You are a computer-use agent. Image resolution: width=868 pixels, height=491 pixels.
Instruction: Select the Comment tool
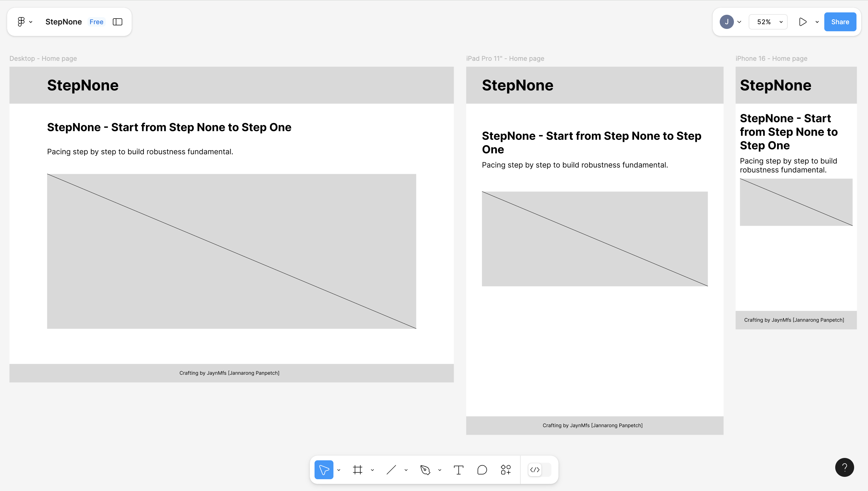[482, 469]
